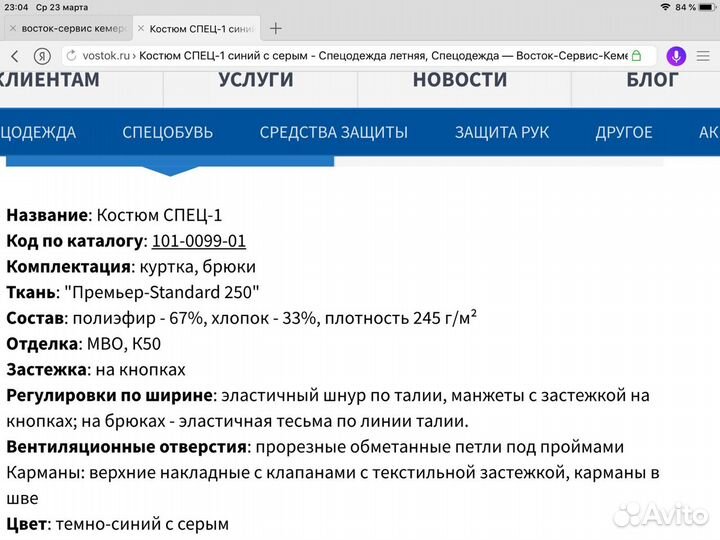Image resolution: width=720 pixels, height=540 pixels.
Task: Tap the vostok.ru address field
Action: click(x=350, y=56)
